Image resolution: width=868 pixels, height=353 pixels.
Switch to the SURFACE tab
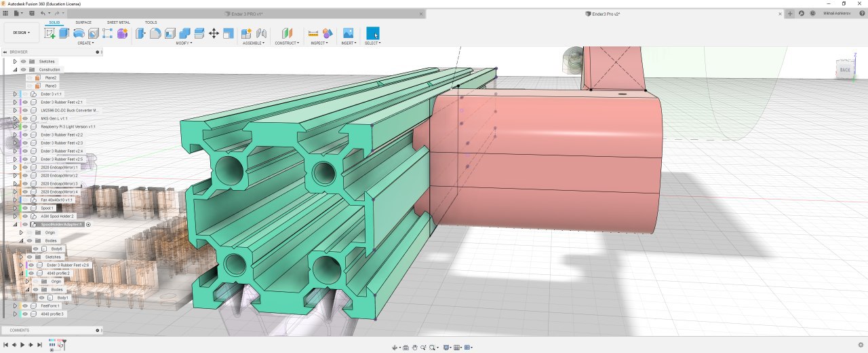tap(83, 22)
